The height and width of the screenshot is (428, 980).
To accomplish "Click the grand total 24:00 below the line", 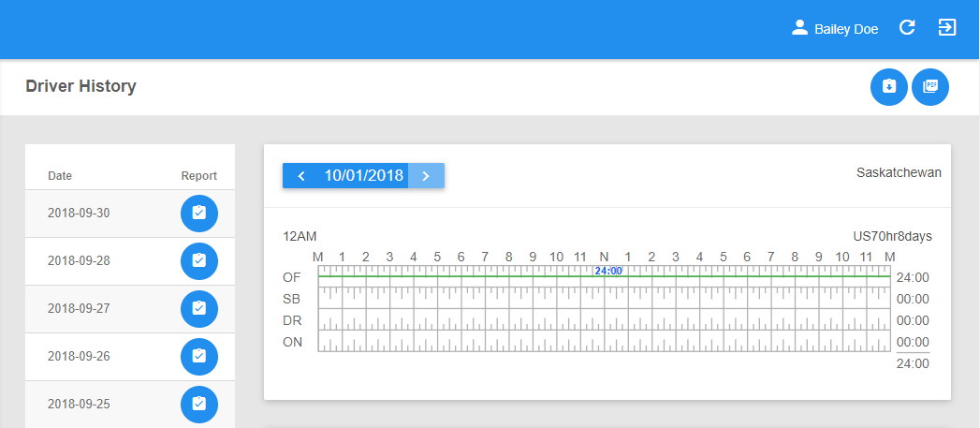I will pyautogui.click(x=913, y=363).
